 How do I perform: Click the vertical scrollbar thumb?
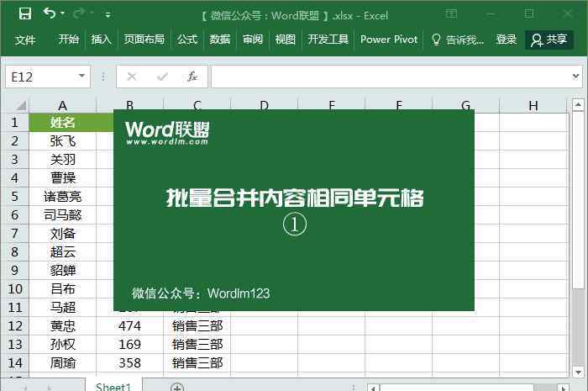(x=578, y=200)
